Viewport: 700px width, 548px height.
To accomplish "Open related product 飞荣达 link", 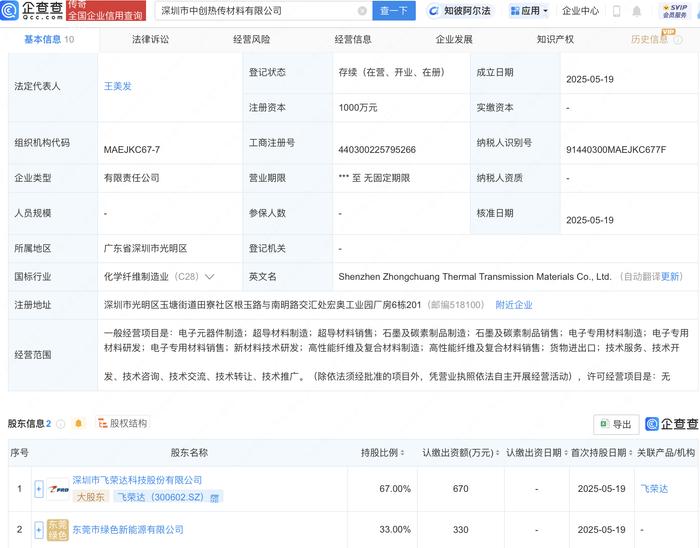I will pos(654,489).
